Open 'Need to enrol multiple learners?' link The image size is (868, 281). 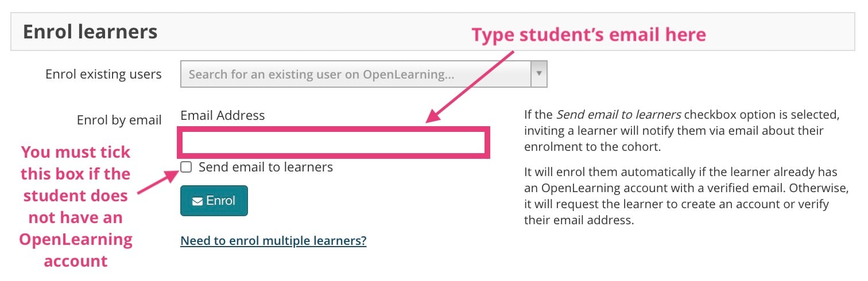[273, 240]
